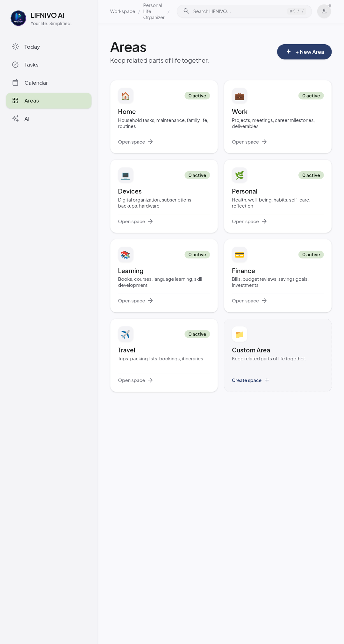This screenshot has width=344, height=644.
Task: Click the LIFNIVO AI logo icon
Action: 18,18
